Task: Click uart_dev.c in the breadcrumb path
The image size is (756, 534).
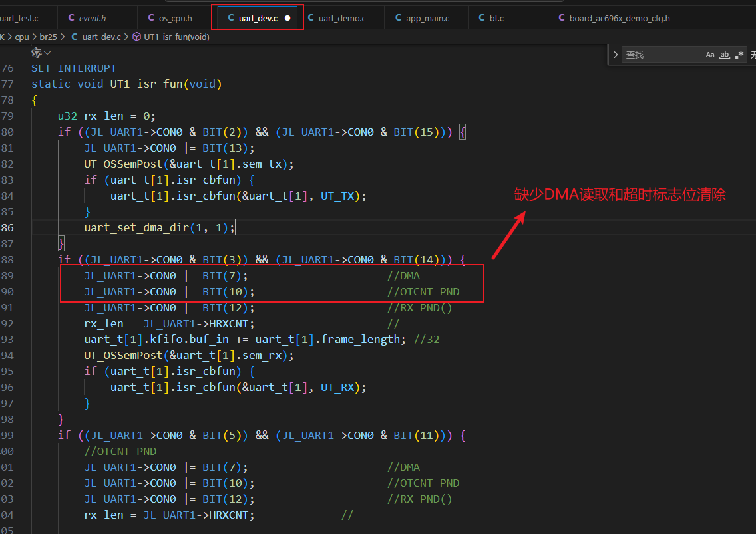Action: click(x=102, y=37)
